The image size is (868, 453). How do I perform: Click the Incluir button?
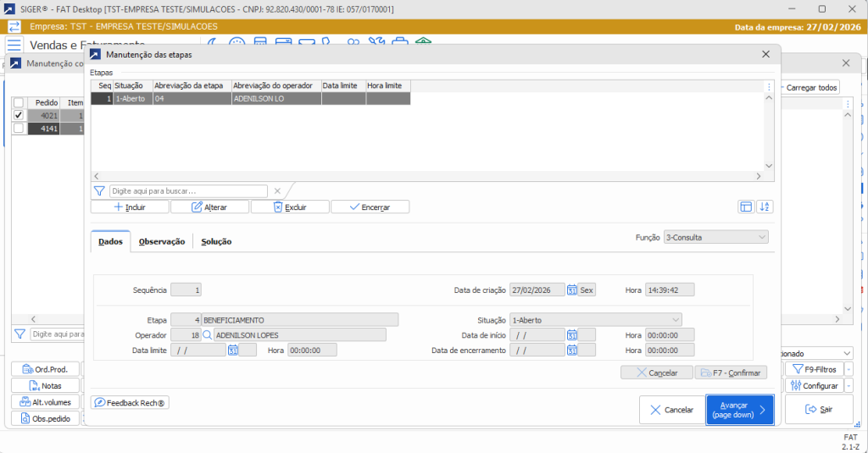[x=130, y=207]
